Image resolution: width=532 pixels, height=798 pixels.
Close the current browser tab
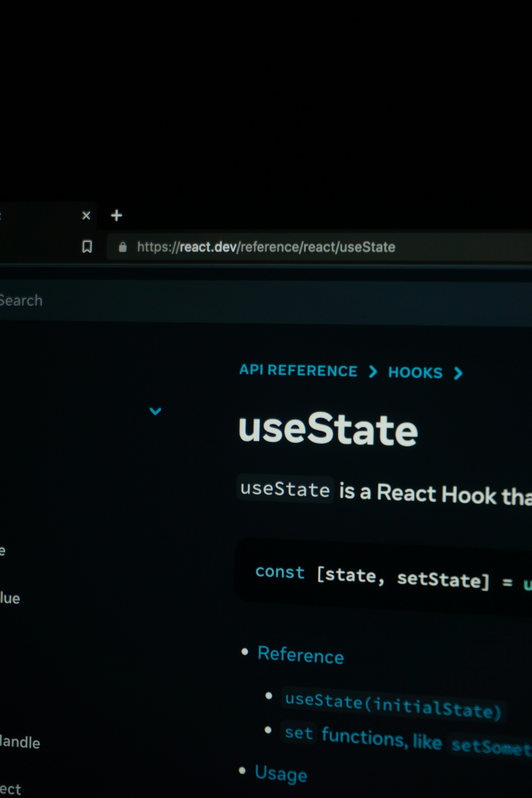tap(87, 215)
